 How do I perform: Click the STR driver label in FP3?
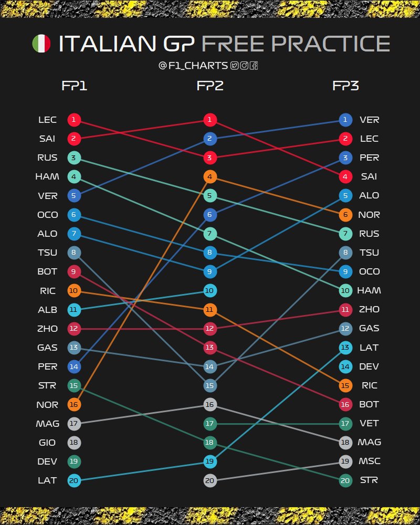tap(369, 480)
